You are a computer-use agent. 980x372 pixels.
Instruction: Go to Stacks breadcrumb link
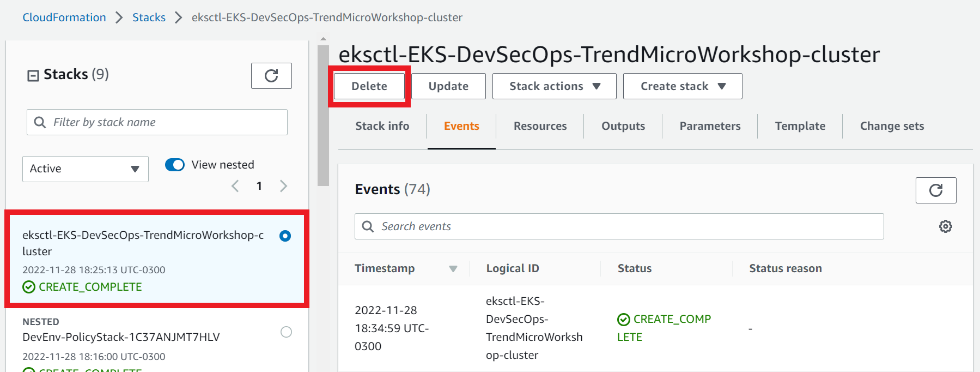tap(149, 17)
